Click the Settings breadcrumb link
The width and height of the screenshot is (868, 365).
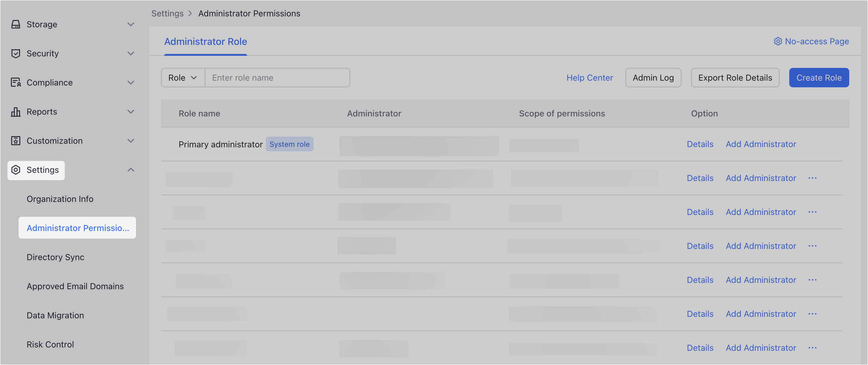tap(167, 13)
